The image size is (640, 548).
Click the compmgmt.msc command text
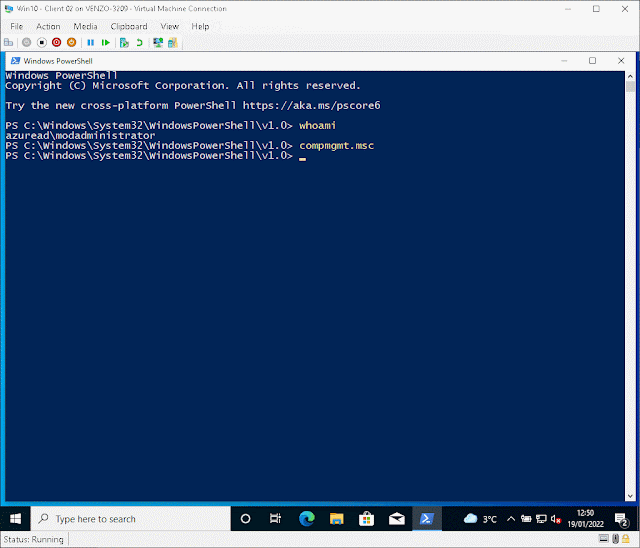point(336,146)
